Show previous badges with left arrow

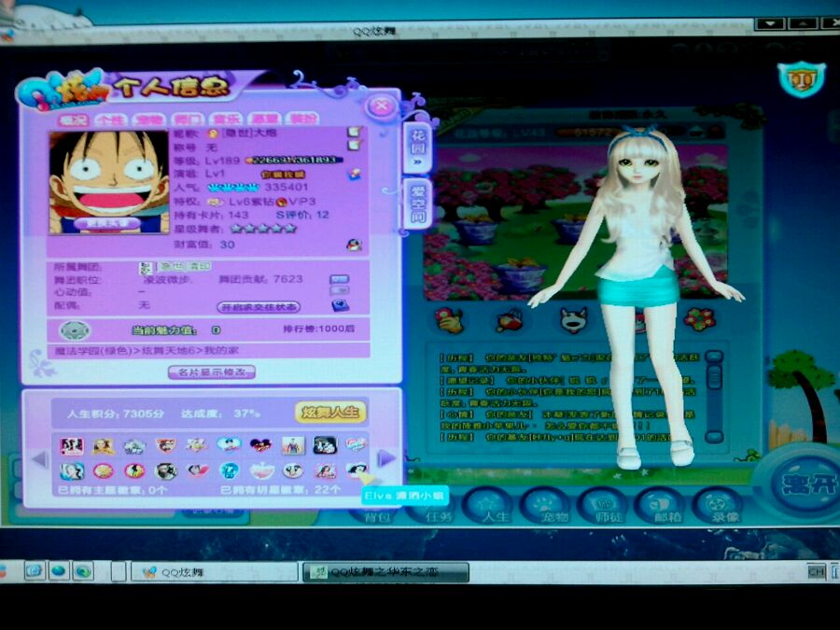(40, 459)
